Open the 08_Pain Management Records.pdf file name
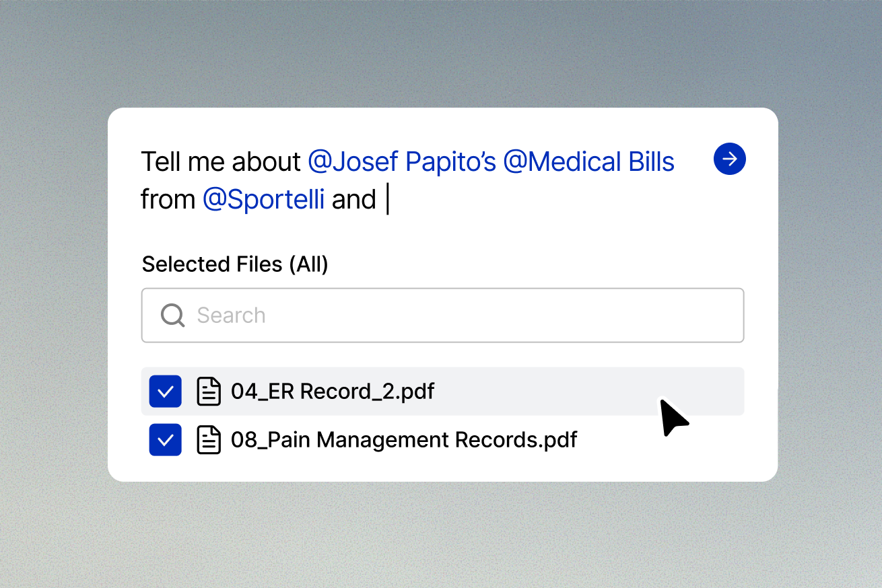Image resolution: width=882 pixels, height=588 pixels. pyautogui.click(x=404, y=440)
